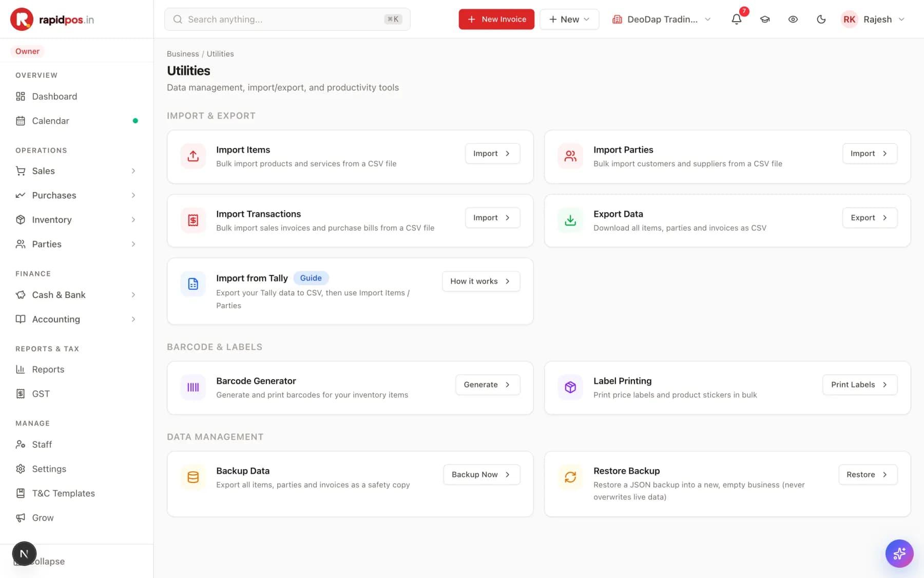Screen dimensions: 924x578
Task: Click the Settings gear icon
Action: [21, 469]
